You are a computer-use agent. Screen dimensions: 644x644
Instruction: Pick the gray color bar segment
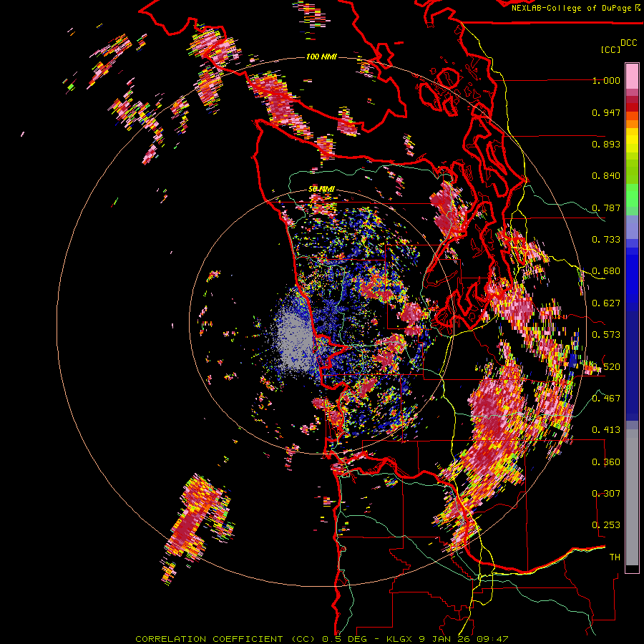tap(632, 497)
